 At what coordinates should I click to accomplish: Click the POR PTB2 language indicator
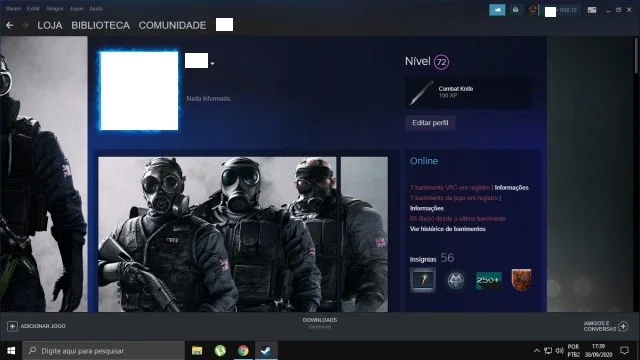(x=573, y=351)
